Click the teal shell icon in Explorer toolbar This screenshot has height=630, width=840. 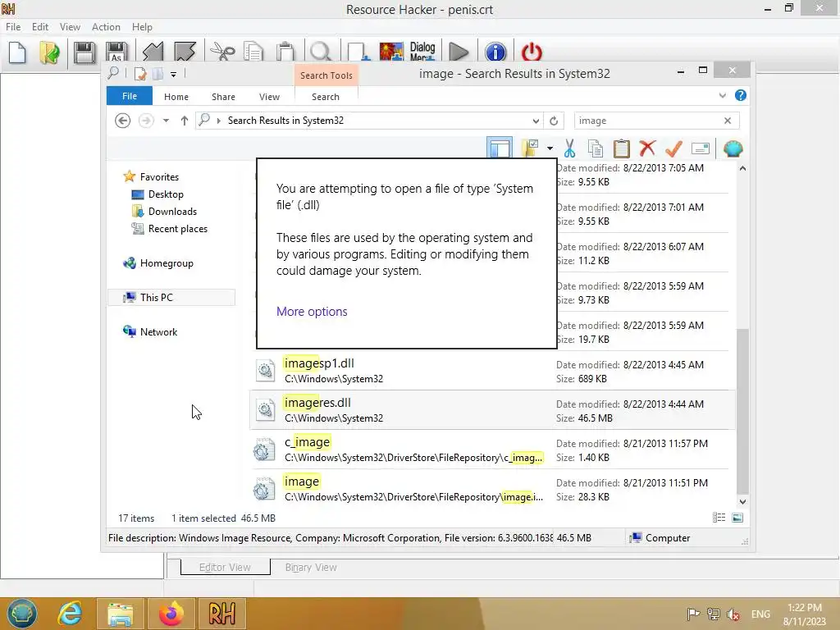733,148
